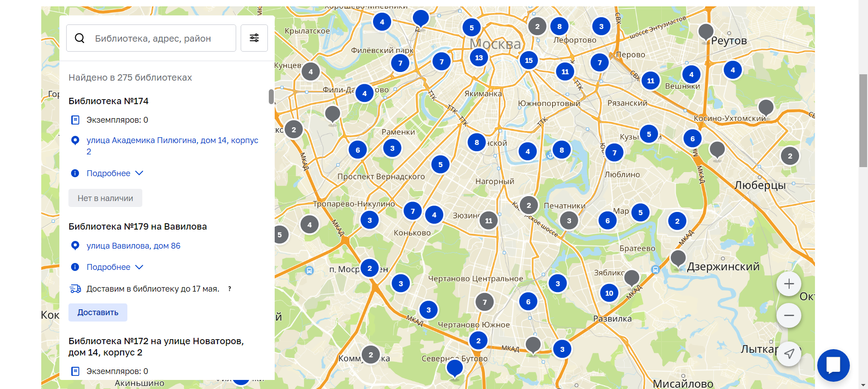Select the Библиотека №179 на Вавилова heading
Viewport: 868px width, 389px height.
[x=137, y=226]
